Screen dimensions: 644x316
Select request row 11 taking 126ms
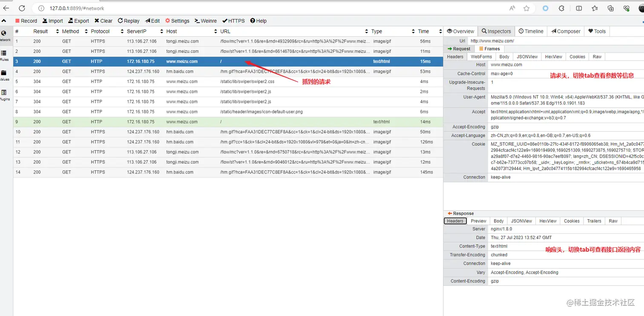pos(228,142)
